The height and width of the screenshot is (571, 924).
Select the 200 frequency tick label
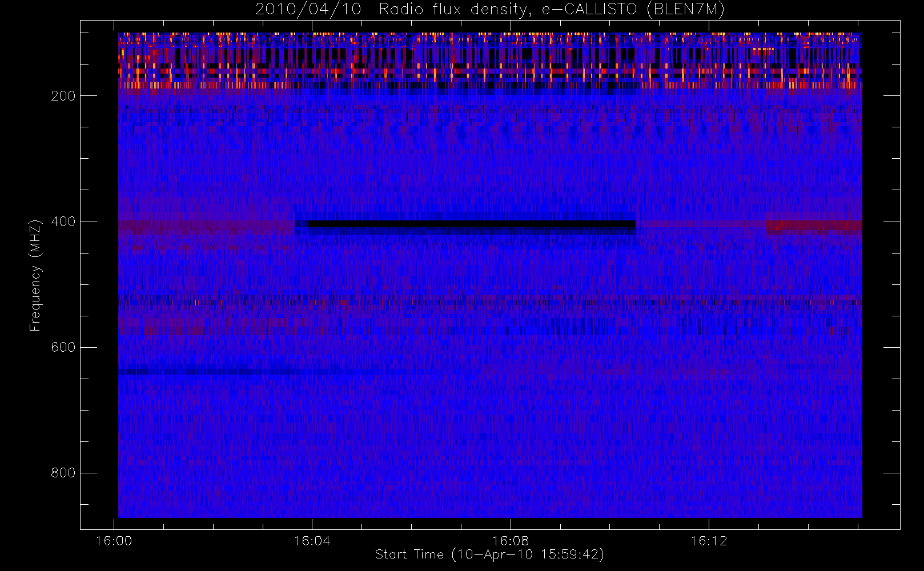pos(63,96)
